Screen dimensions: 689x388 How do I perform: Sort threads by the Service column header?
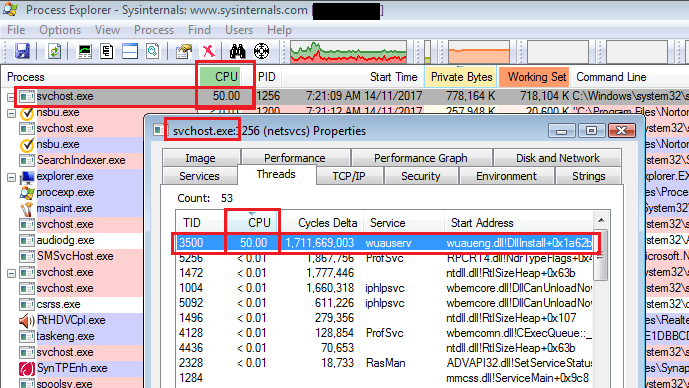point(404,223)
